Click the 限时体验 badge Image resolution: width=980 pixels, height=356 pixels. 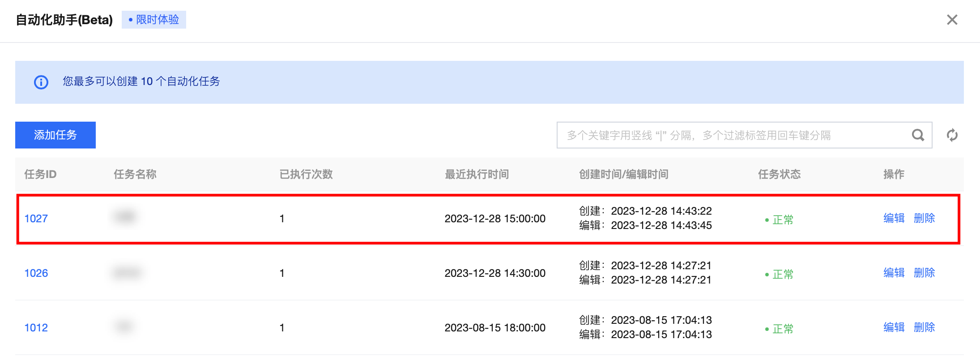pyautogui.click(x=154, y=20)
